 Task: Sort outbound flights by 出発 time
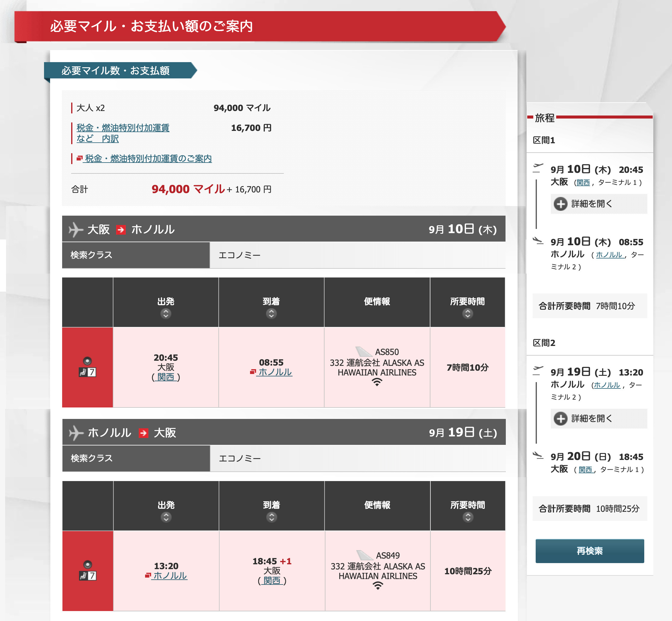166,314
